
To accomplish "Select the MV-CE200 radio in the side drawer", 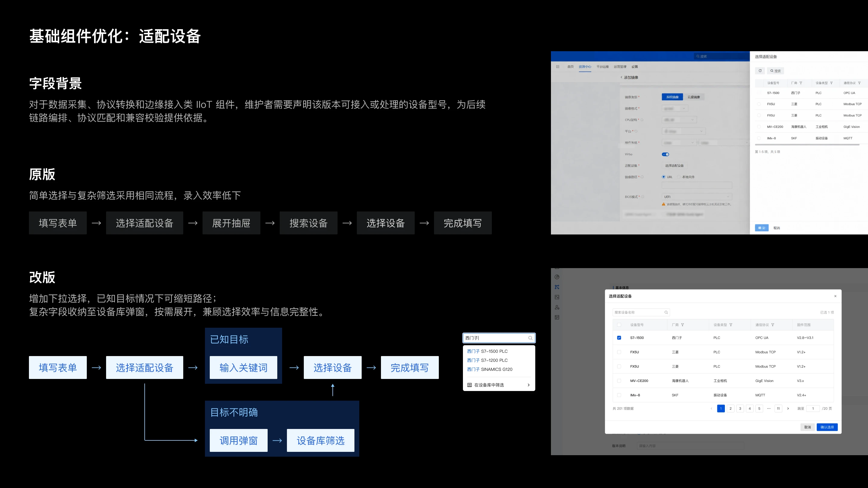I will 759,127.
